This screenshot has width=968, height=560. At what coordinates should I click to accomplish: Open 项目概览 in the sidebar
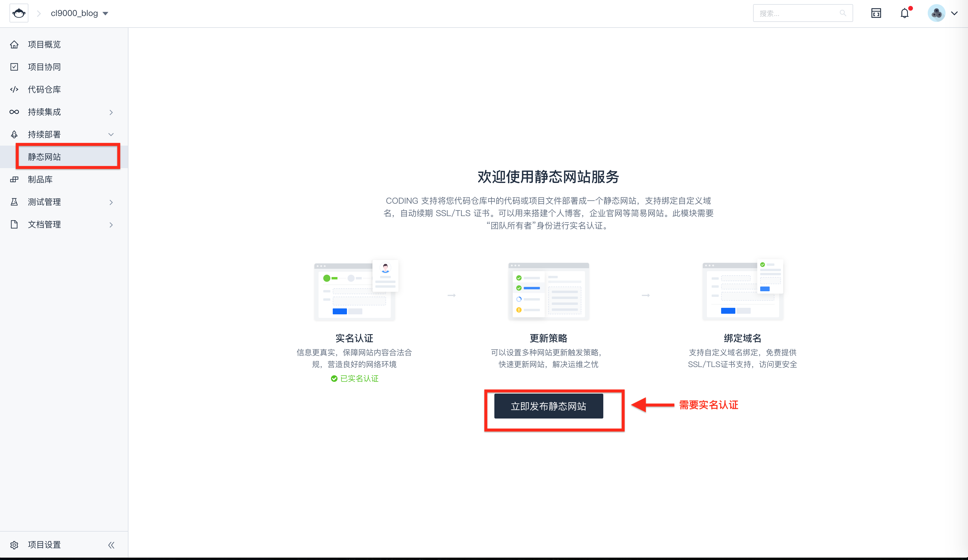44,45
